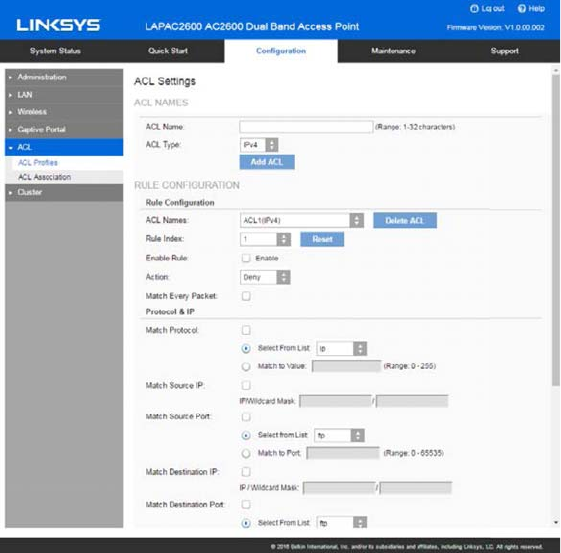Screen dimensions: 561x553
Task: Click the Log out power icon
Action: (474, 9)
